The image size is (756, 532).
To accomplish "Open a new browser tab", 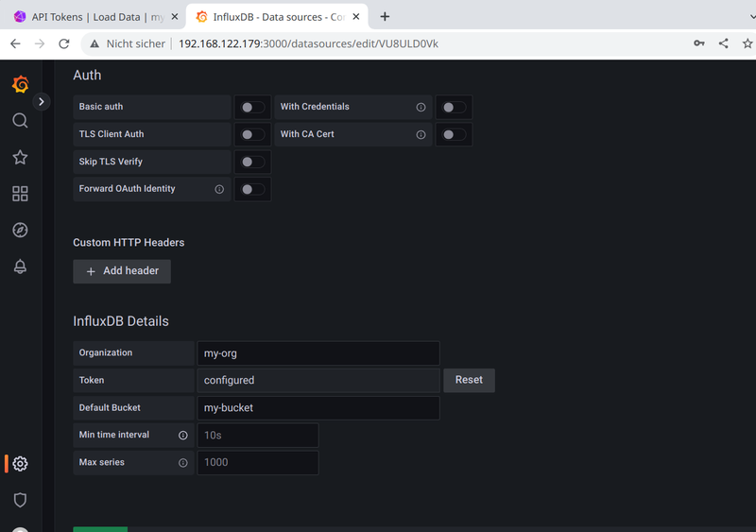I will pyautogui.click(x=385, y=17).
